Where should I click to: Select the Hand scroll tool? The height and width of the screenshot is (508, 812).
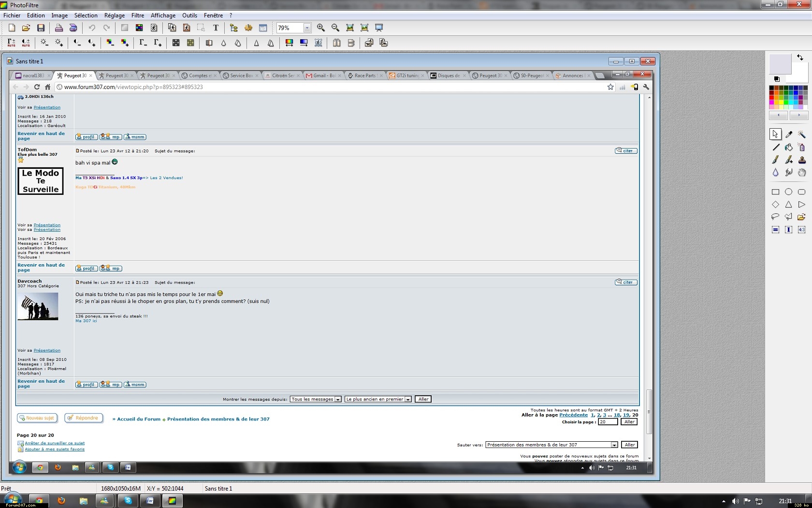802,172
